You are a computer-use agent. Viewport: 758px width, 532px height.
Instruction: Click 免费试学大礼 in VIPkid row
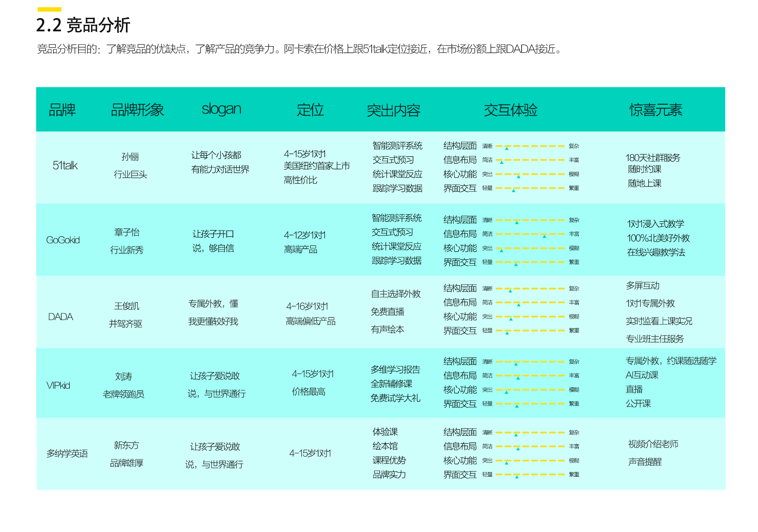395,398
